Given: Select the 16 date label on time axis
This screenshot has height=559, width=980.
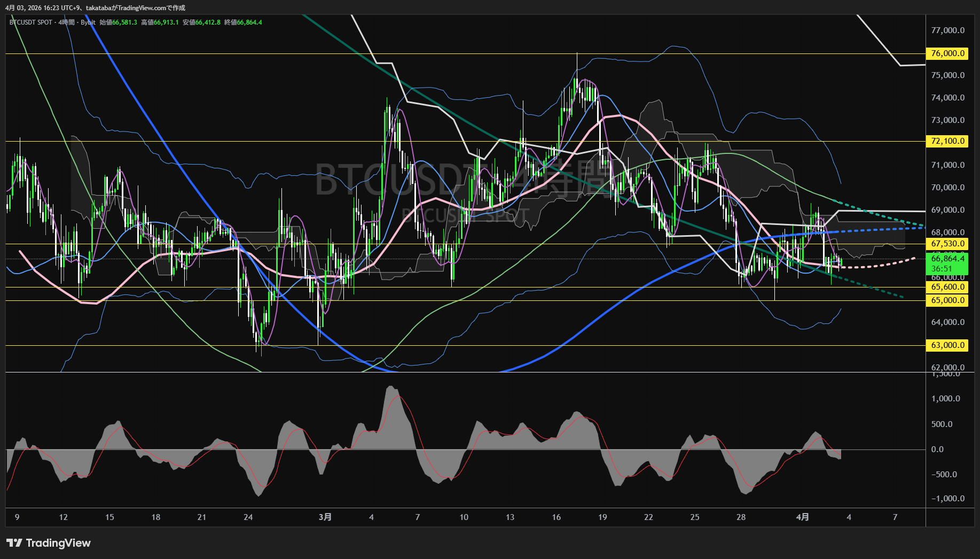Looking at the screenshot, I should click(x=556, y=517).
